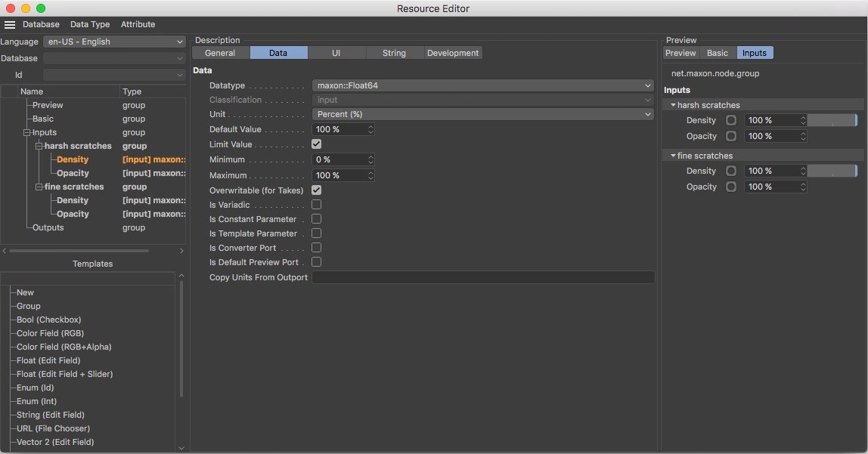Image resolution: width=868 pixels, height=454 pixels.
Task: Open the Data Type menu
Action: pyautogui.click(x=90, y=25)
